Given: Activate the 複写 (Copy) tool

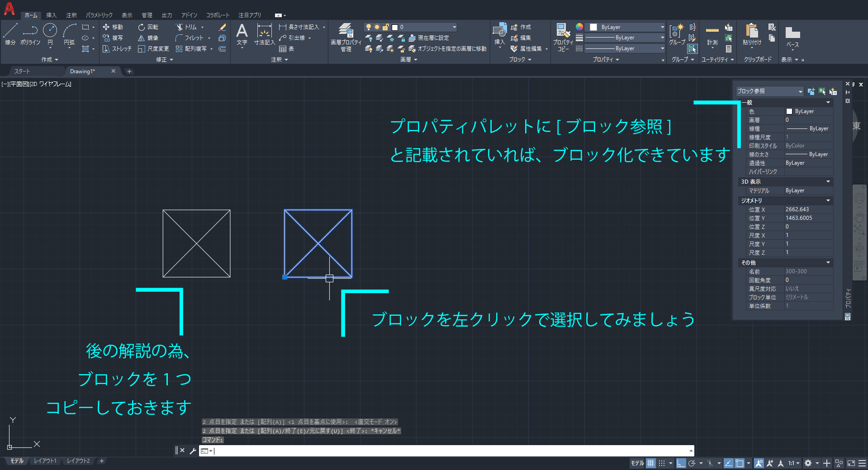Looking at the screenshot, I should point(114,38).
